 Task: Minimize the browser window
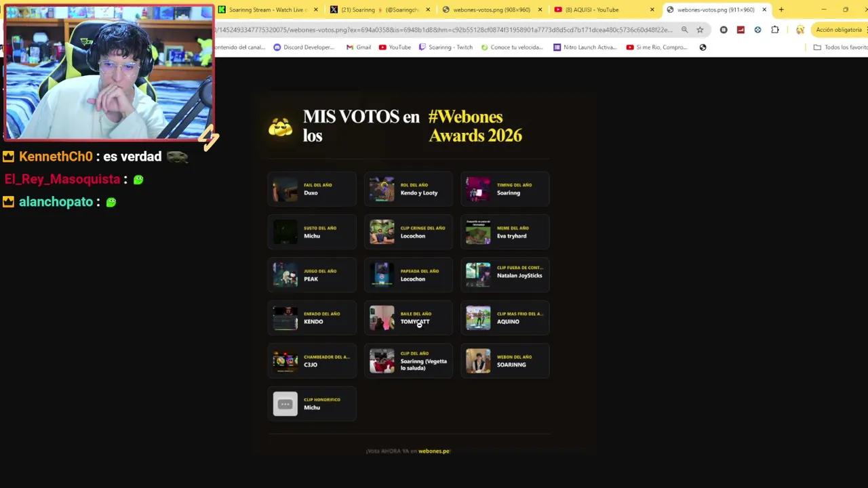click(823, 9)
